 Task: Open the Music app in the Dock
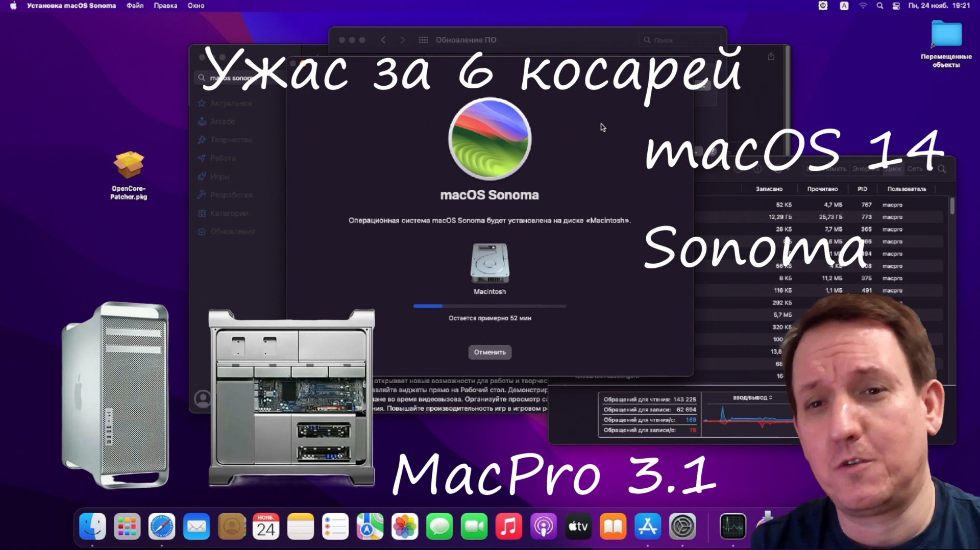tap(509, 527)
